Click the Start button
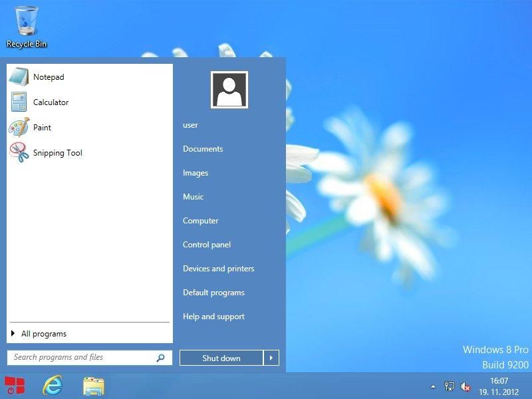The height and width of the screenshot is (399, 532). (15, 384)
